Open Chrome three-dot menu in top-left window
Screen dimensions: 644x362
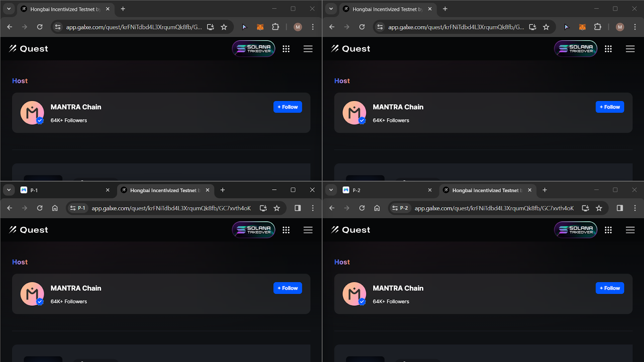pyautogui.click(x=313, y=27)
